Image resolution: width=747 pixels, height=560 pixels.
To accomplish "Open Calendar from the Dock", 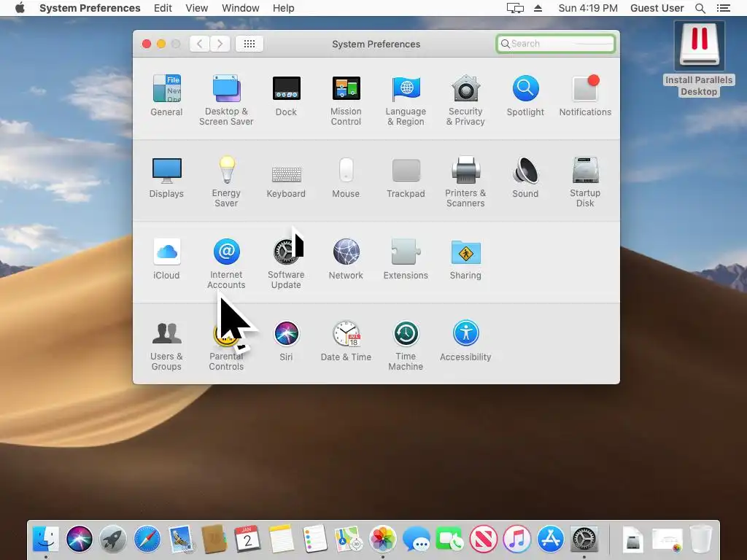I will coord(247,539).
